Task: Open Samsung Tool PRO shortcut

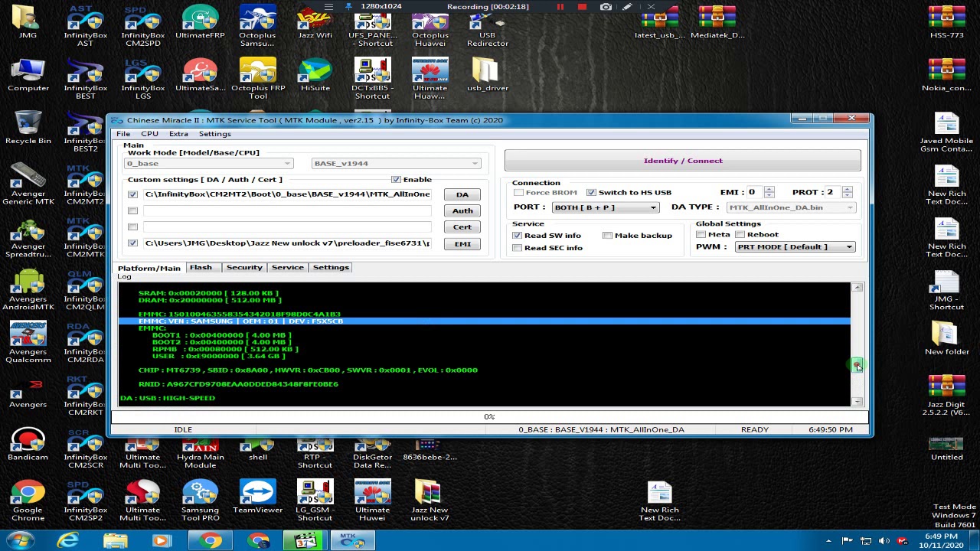Action: (x=200, y=501)
